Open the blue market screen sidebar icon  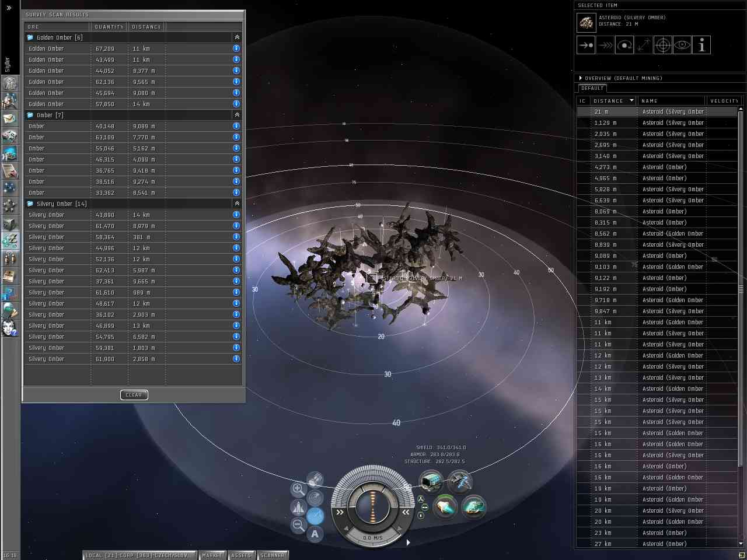pos(10,153)
